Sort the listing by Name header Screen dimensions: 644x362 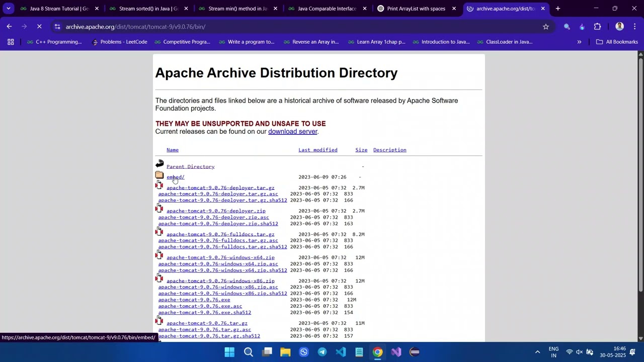point(173,150)
